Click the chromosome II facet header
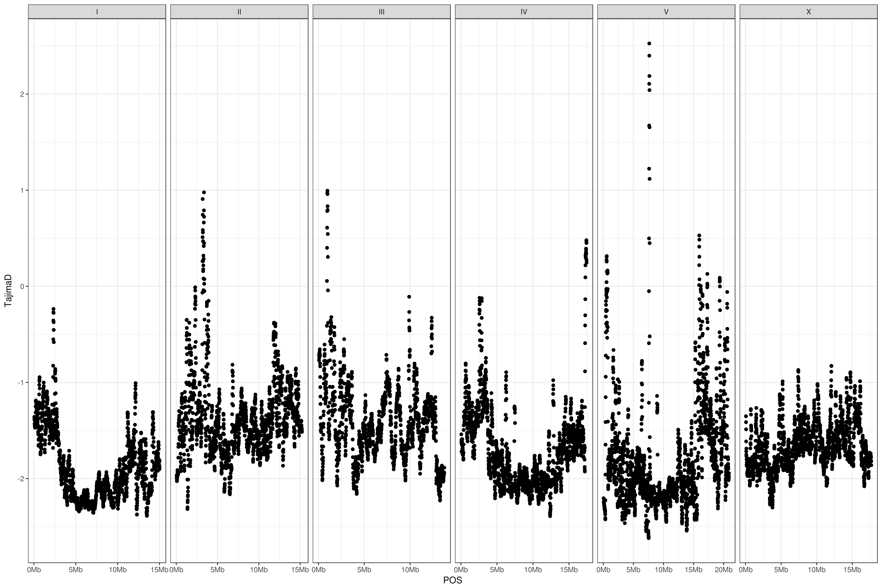Image resolution: width=882 pixels, height=588 pixels. [239, 12]
